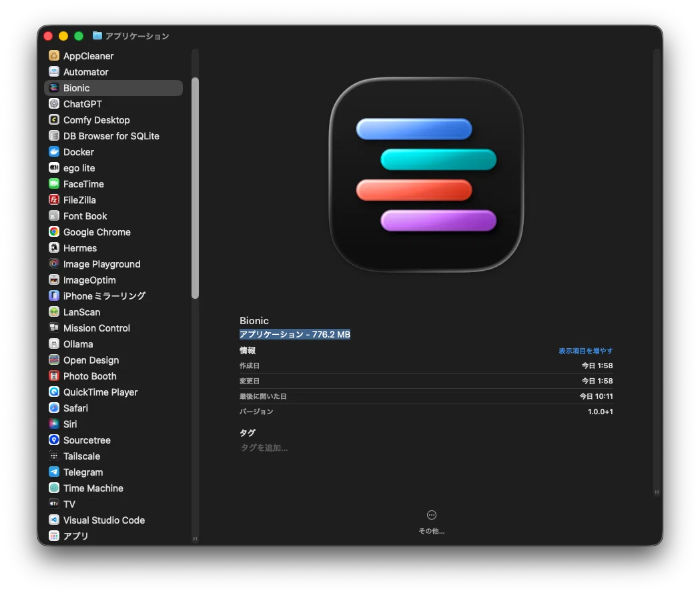
Task: Click the 情報 section heading
Action: pyautogui.click(x=248, y=350)
